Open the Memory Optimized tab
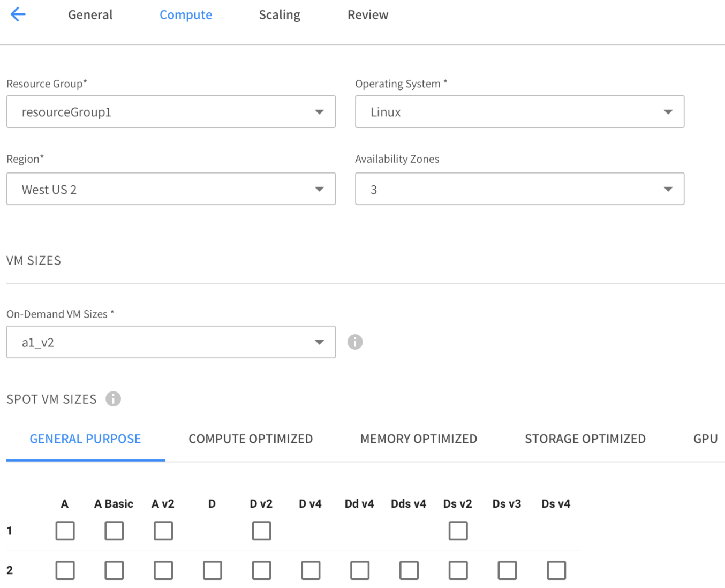The width and height of the screenshot is (725, 588). pos(418,439)
